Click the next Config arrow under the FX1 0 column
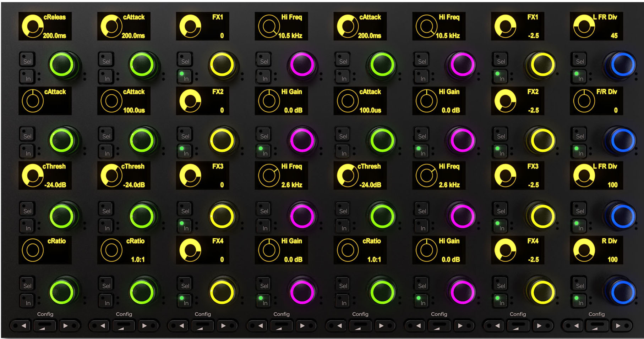644x339 pixels. tap(227, 326)
